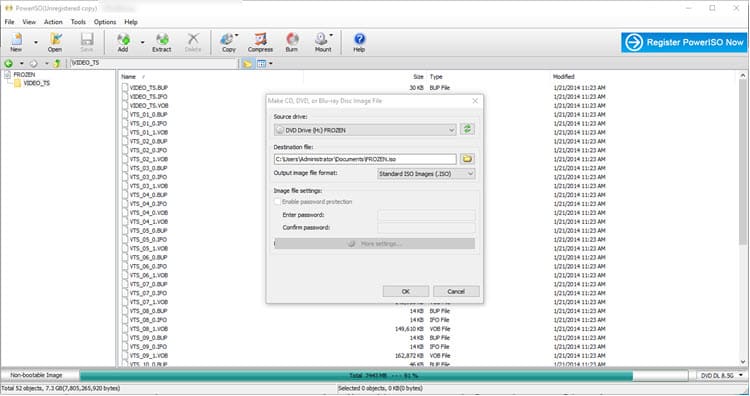Click the green Back navigation arrow

coord(9,63)
